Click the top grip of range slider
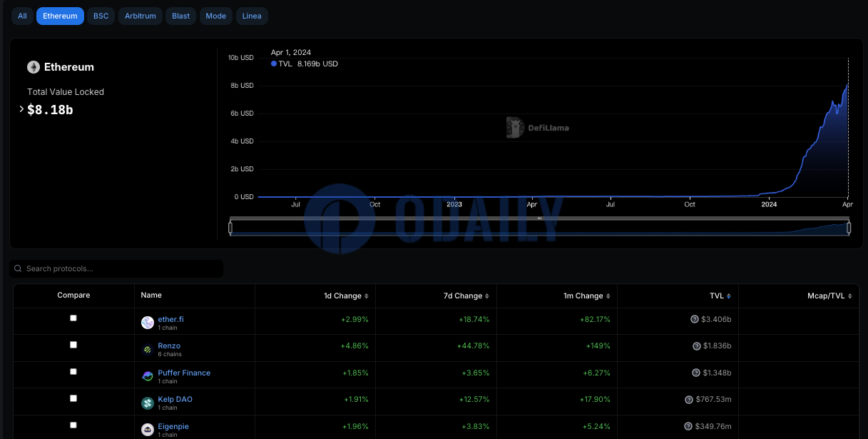Image resolution: width=868 pixels, height=439 pixels. point(539,218)
